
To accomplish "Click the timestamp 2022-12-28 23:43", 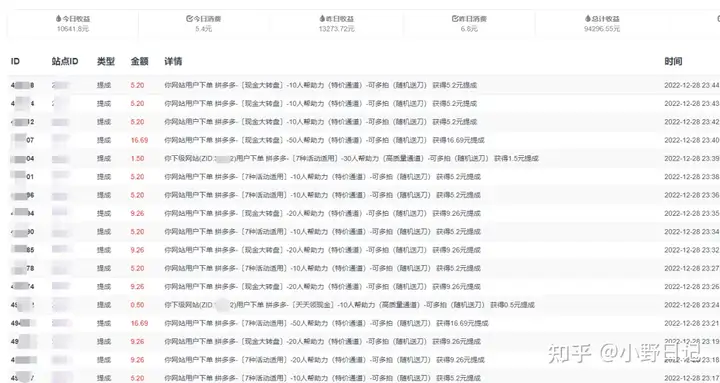I will coord(692,104).
